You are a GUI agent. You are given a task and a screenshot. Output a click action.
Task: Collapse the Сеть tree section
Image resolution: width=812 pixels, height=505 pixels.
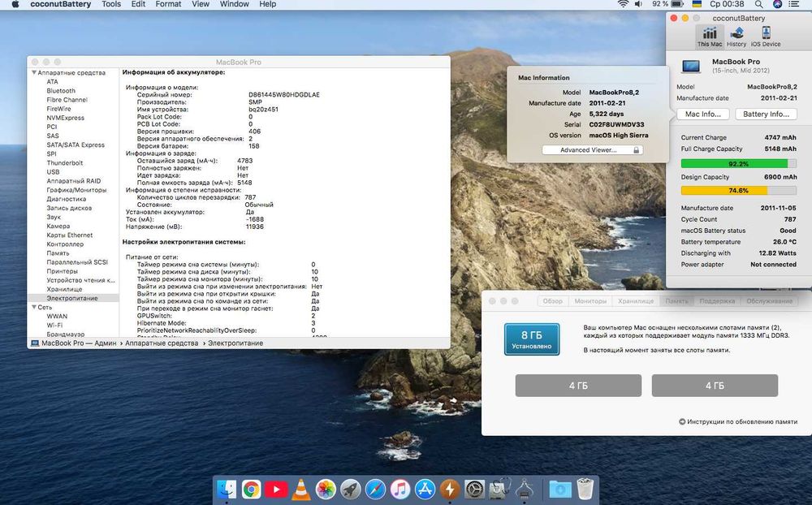tap(34, 307)
